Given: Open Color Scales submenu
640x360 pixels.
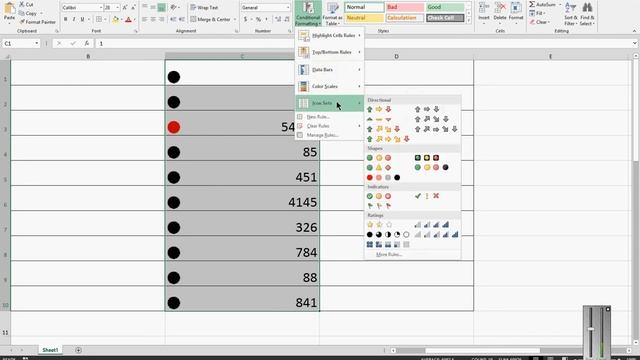Looking at the screenshot, I should (329, 87).
